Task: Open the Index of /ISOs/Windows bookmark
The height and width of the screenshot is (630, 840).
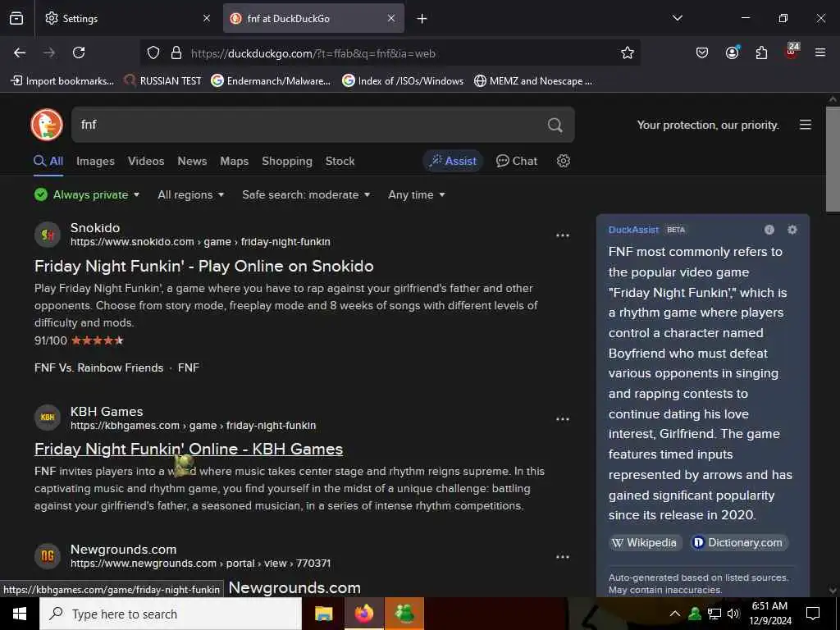Action: pyautogui.click(x=403, y=81)
